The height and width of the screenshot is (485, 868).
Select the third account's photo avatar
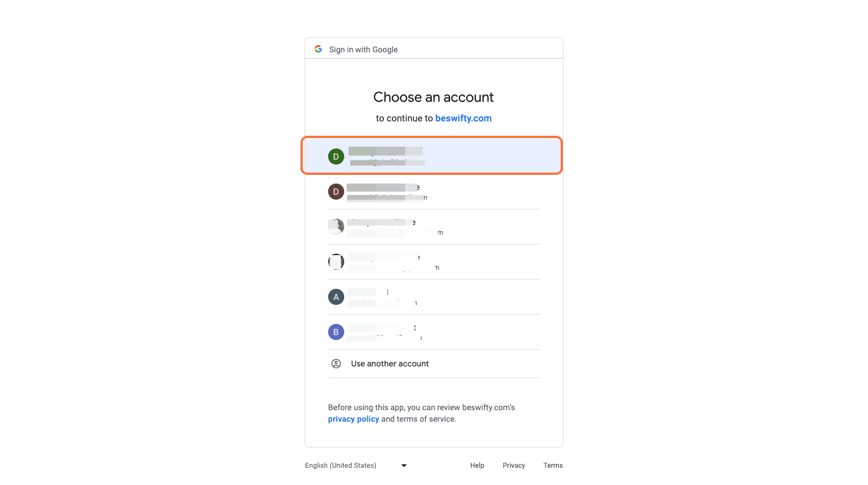tap(336, 227)
